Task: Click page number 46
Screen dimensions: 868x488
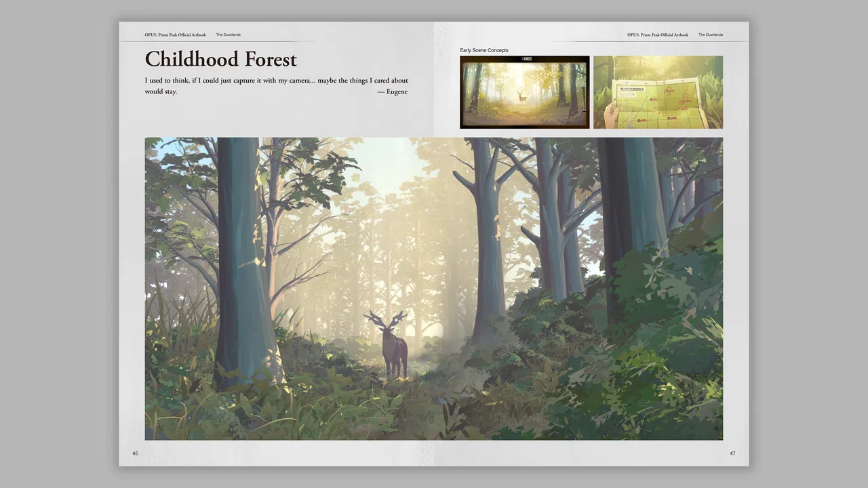Action: pyautogui.click(x=135, y=453)
